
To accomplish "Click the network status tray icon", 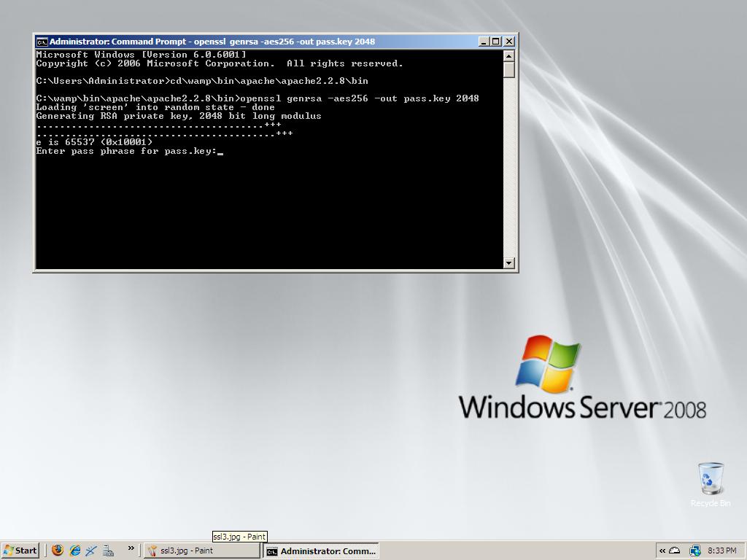I will 694,551.
